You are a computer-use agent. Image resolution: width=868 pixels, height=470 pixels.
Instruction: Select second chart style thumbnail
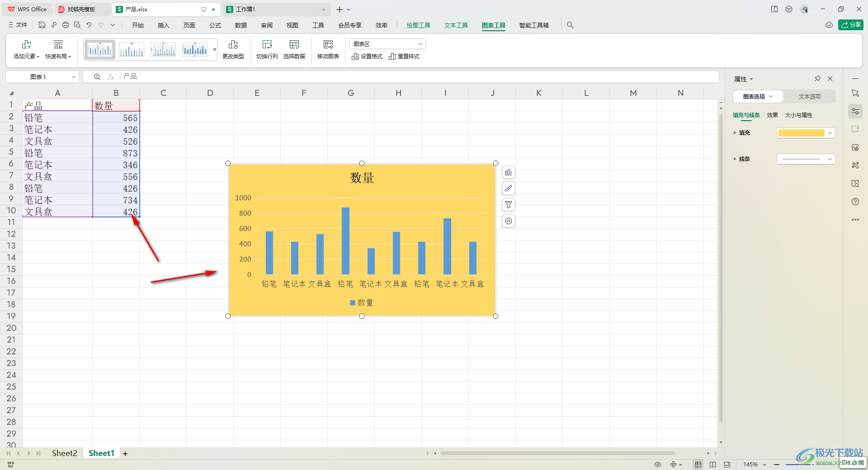pyautogui.click(x=132, y=49)
